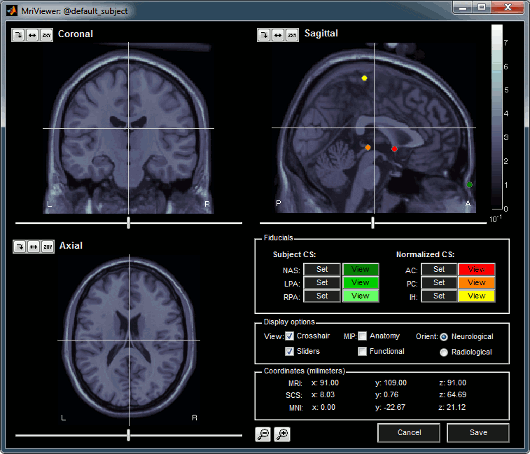
Task: Click the Axial MRI slice image
Action: coord(129,340)
